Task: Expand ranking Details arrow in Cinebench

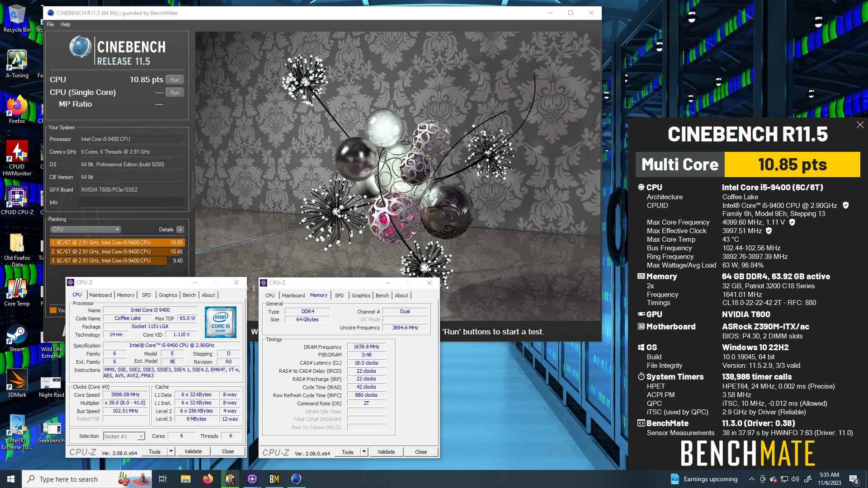Action: coord(180,230)
